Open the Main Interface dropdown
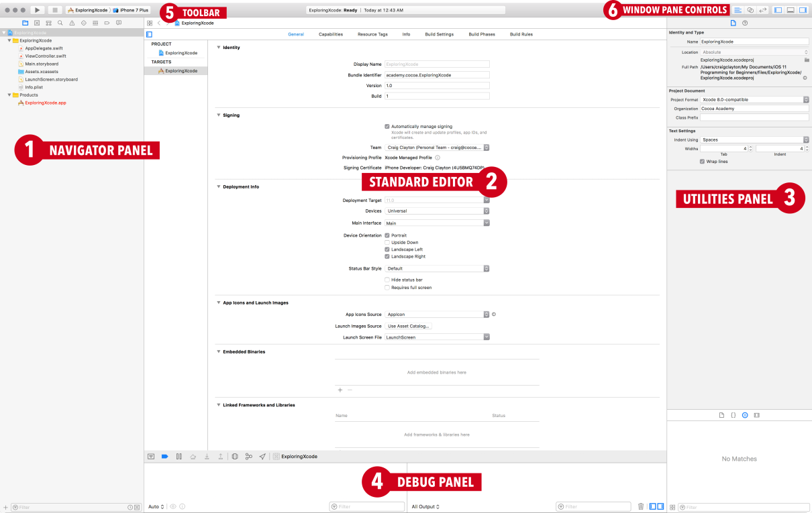This screenshot has width=812, height=513. click(x=438, y=223)
